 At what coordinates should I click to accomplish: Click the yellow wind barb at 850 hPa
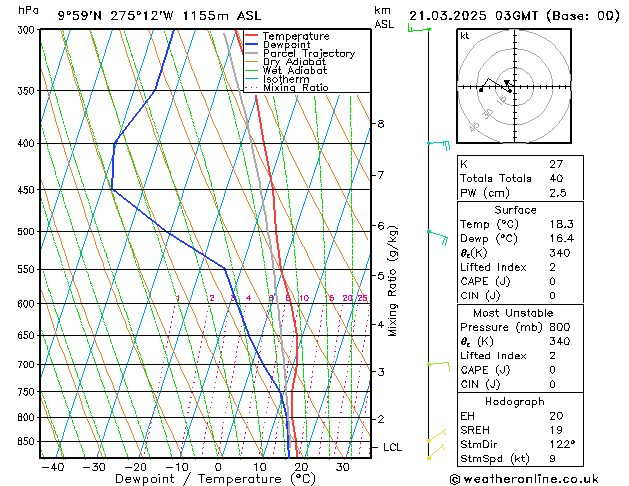437,435
